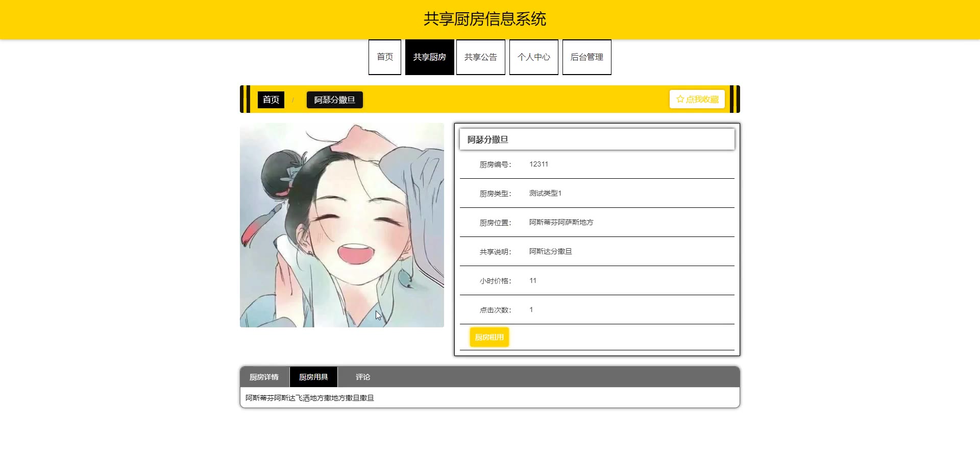Click the click count value 1

tap(531, 310)
